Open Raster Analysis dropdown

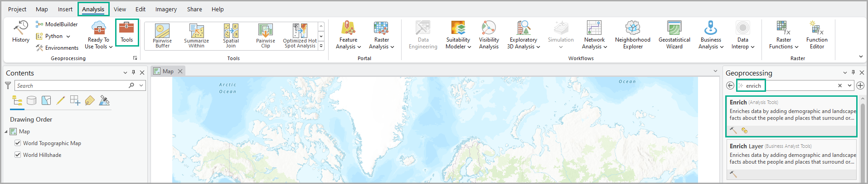[x=381, y=35]
